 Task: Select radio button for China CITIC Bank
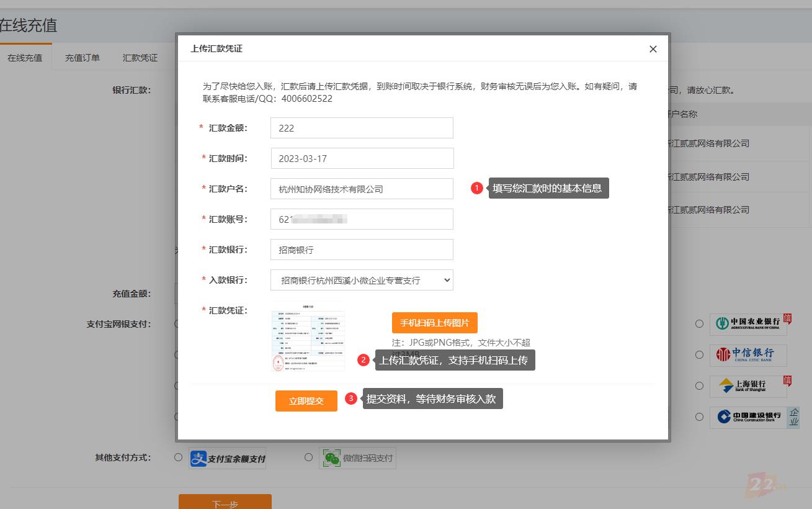pyautogui.click(x=699, y=354)
